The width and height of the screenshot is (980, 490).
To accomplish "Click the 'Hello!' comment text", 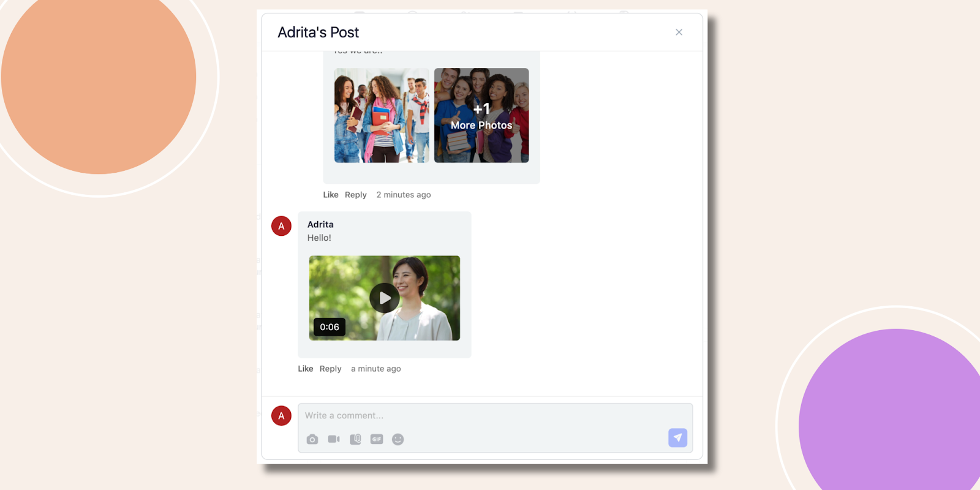I will click(319, 238).
